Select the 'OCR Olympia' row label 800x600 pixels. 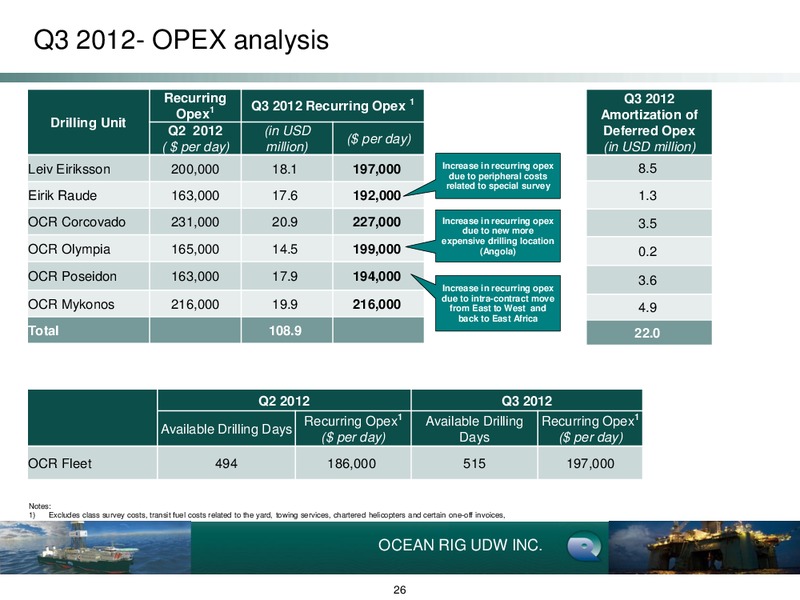pos(69,249)
